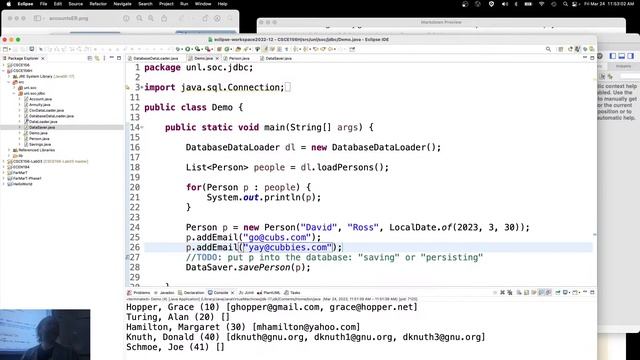Viewport: 640px width, 360px height.
Task: Collapse the main method fold on line 14
Action: [x=142, y=127]
